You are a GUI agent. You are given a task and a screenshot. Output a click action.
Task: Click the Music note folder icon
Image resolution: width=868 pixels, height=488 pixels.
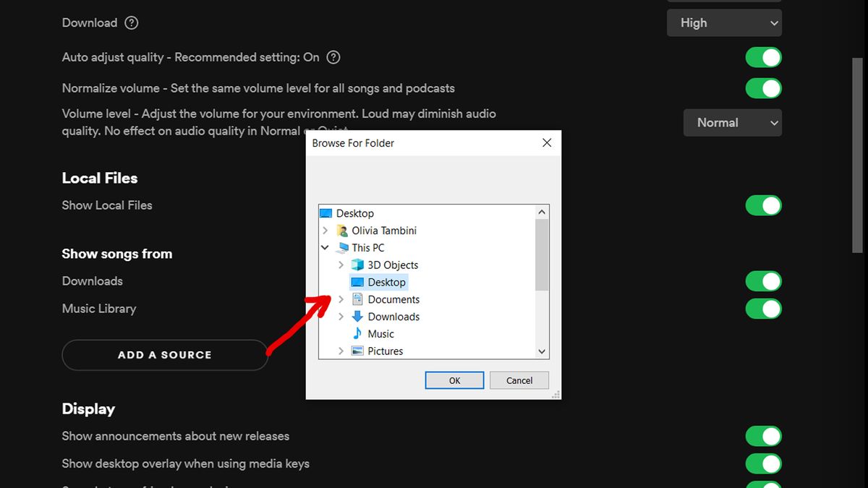click(359, 333)
